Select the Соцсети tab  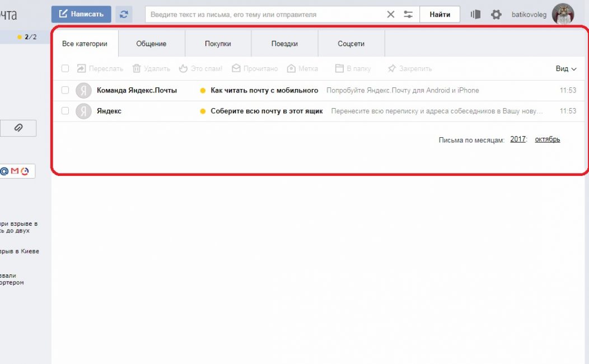pos(351,44)
